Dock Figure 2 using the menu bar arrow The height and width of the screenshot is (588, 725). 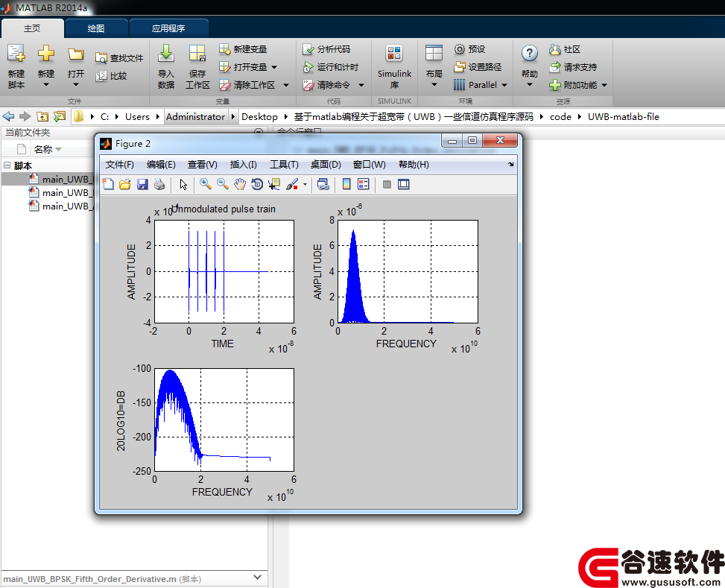click(x=511, y=164)
